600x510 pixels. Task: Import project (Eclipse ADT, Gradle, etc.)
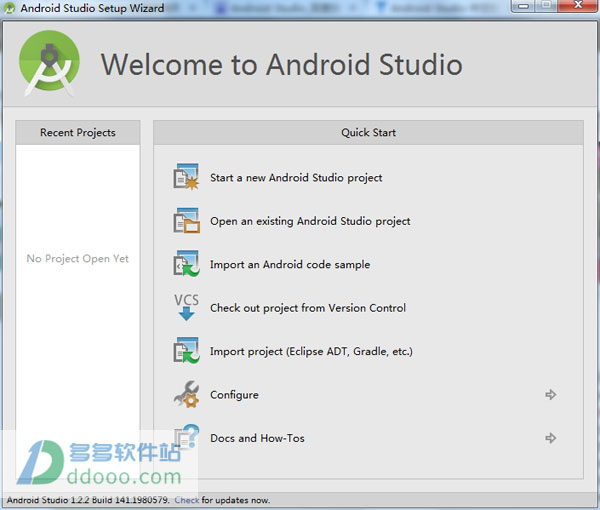point(311,352)
